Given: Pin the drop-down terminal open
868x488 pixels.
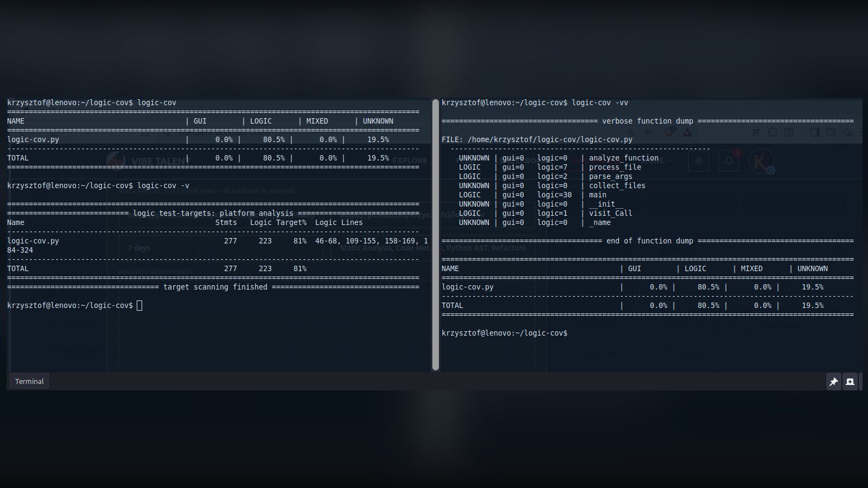Looking at the screenshot, I should point(833,382).
